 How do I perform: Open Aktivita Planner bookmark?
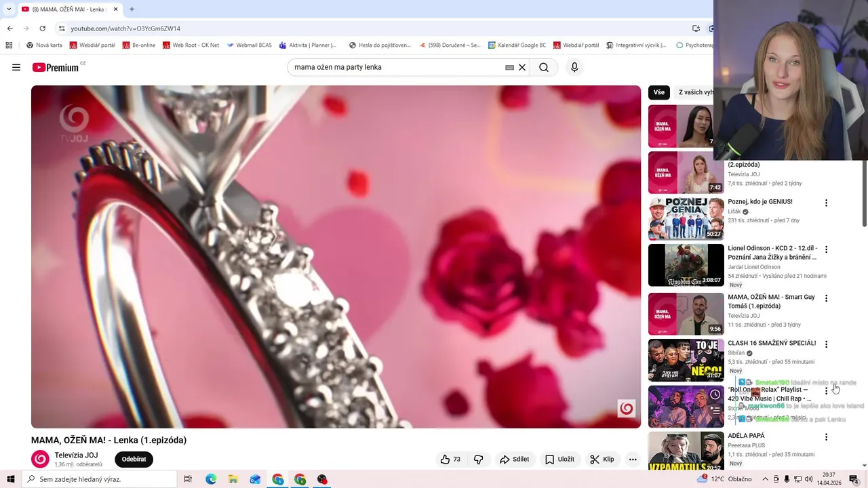(308, 45)
